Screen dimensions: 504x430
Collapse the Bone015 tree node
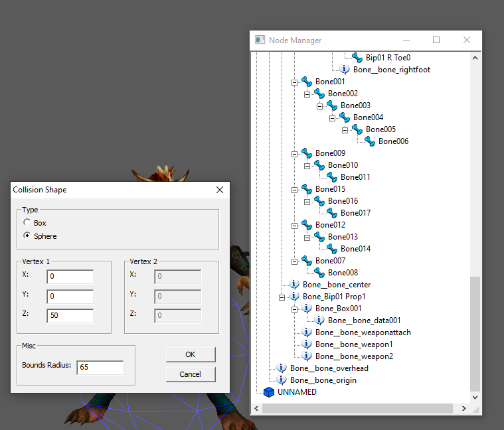[x=294, y=190]
